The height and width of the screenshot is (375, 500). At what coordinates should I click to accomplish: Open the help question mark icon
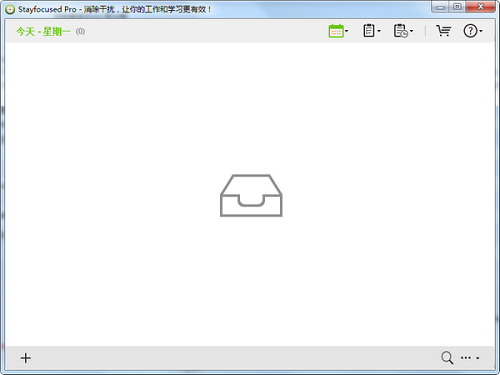point(470,31)
